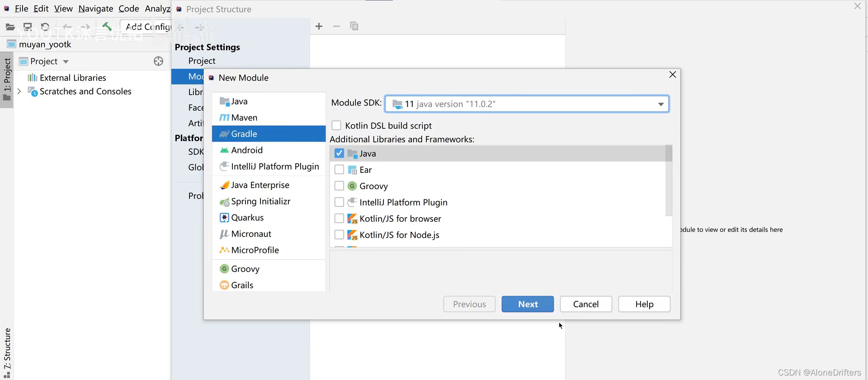
Task: Select Spring Initializr module type
Action: pyautogui.click(x=269, y=201)
